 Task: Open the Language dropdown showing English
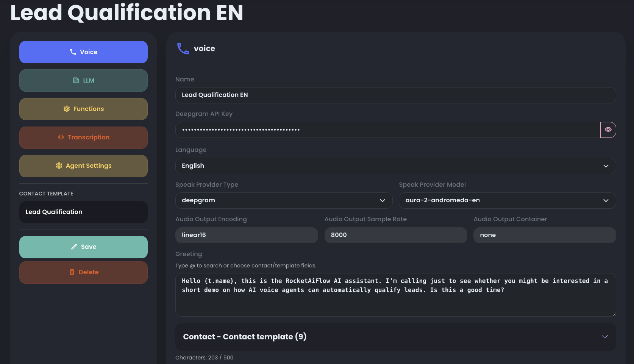click(x=395, y=166)
